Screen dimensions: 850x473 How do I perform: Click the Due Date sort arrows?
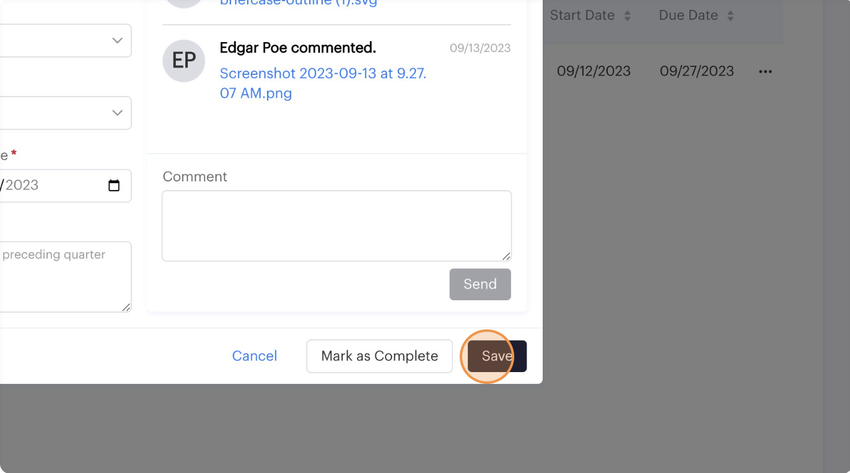730,16
